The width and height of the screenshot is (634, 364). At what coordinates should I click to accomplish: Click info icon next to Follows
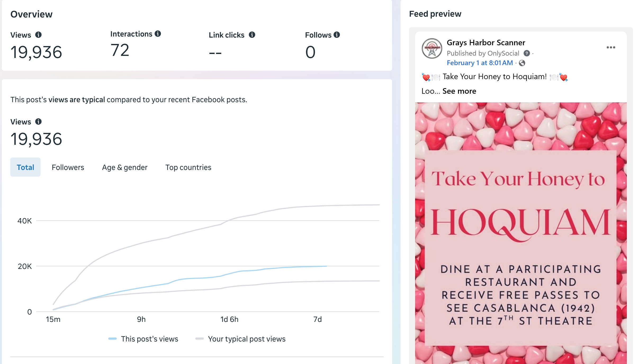point(337,35)
